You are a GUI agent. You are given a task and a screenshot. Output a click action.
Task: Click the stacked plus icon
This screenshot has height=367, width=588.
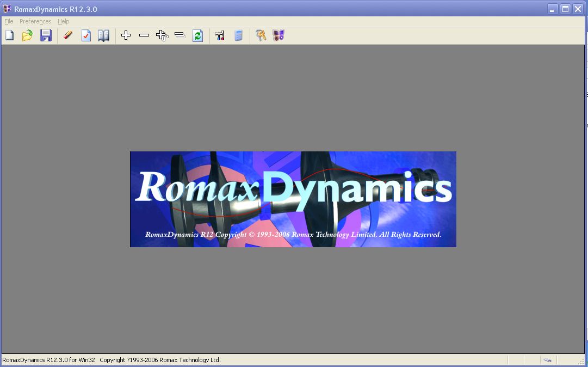tap(162, 35)
